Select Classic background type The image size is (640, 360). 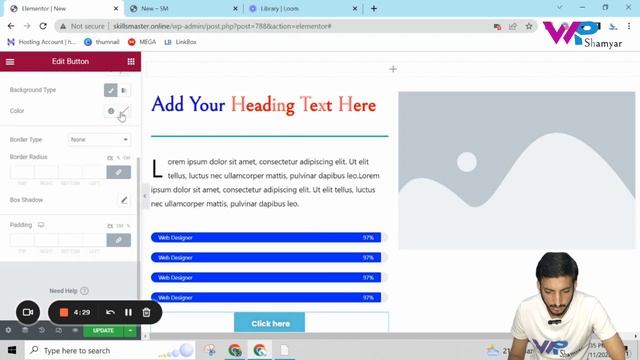click(x=110, y=90)
